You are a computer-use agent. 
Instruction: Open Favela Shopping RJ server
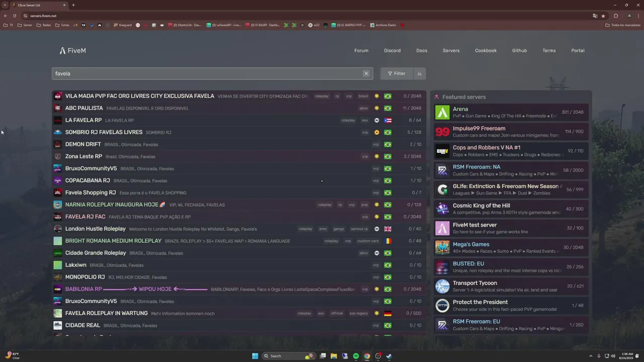239,193
